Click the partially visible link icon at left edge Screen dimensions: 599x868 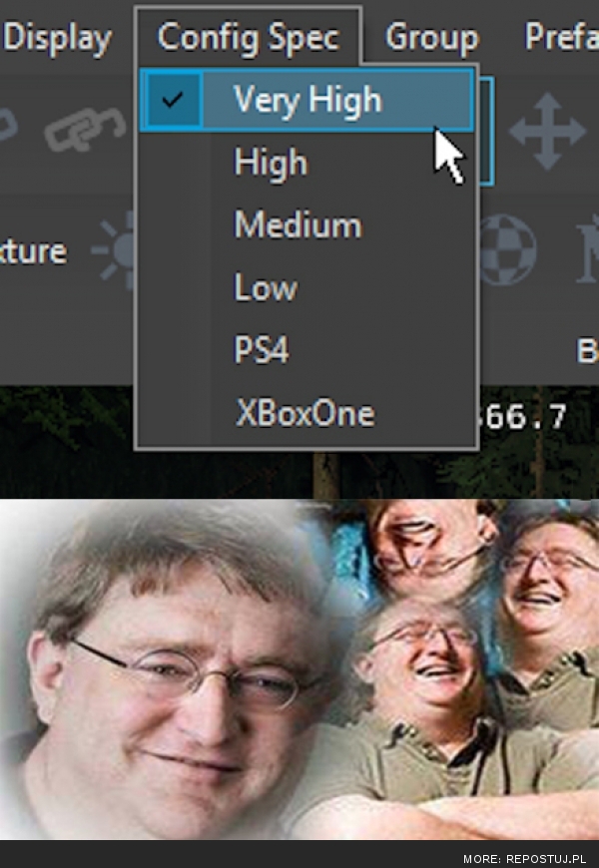[10, 125]
